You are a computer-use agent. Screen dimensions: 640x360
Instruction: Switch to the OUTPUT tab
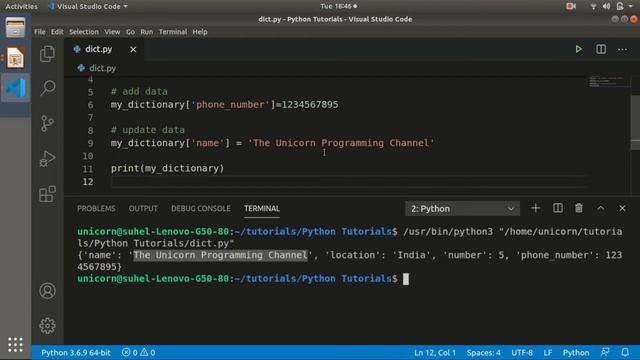pos(143,209)
